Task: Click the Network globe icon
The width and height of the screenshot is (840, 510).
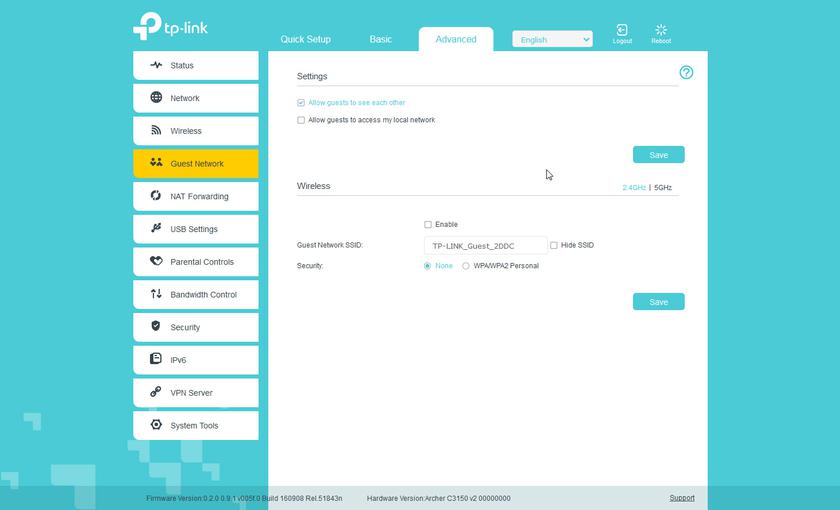Action: (x=156, y=97)
